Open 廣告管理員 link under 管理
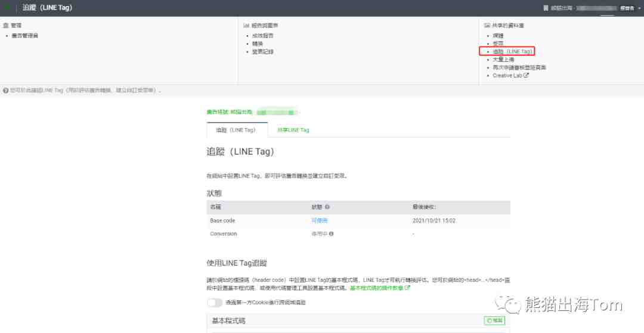The width and height of the screenshot is (644, 333). [x=24, y=36]
